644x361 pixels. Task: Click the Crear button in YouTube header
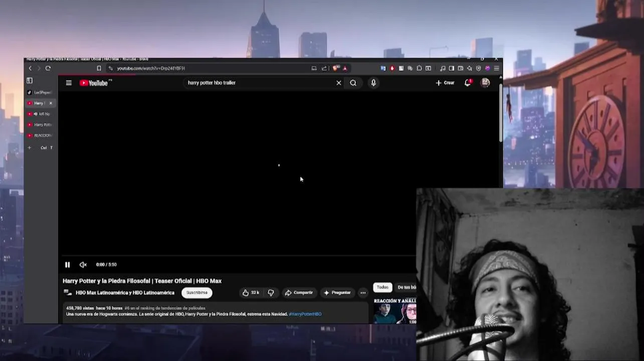tap(445, 83)
